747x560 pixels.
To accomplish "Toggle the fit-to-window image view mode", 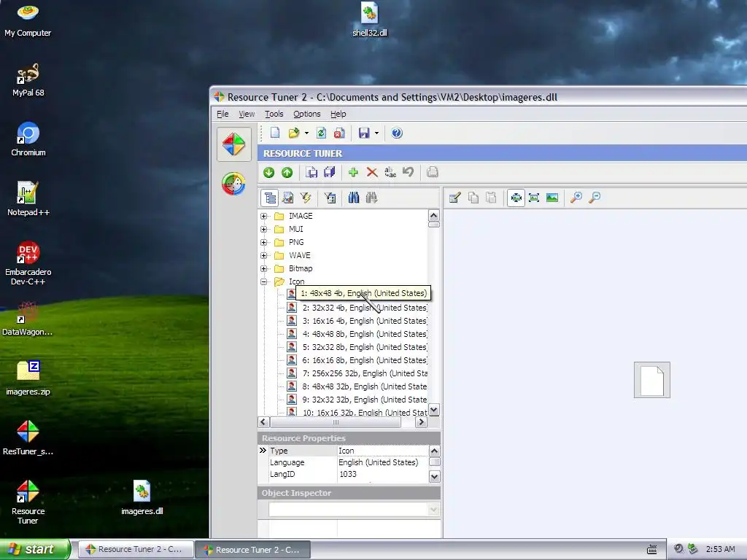I will click(x=516, y=198).
